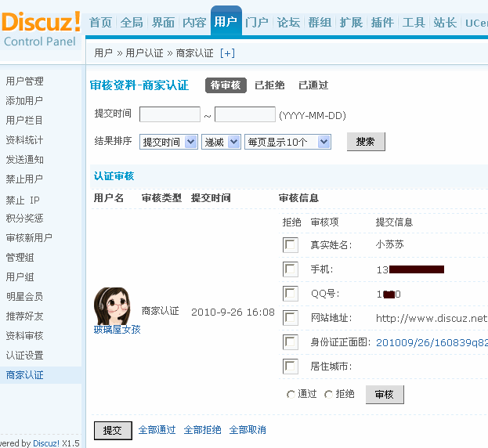Click the user avatar thumbnail
The image size is (488, 448).
click(x=111, y=305)
